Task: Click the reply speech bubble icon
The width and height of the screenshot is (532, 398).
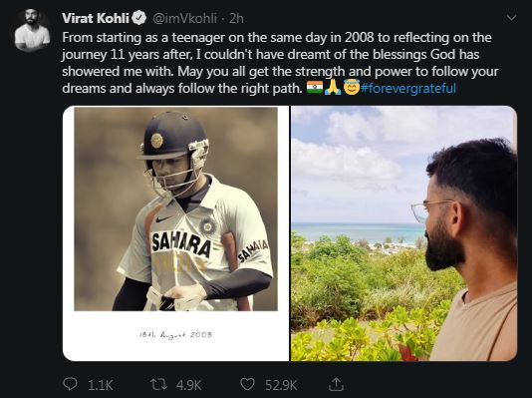Action: [70, 384]
